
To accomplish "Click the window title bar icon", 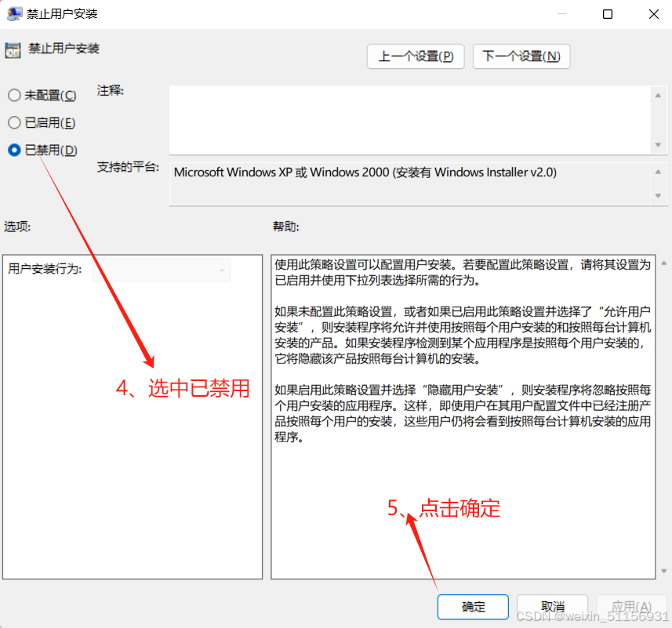I will click(13, 13).
